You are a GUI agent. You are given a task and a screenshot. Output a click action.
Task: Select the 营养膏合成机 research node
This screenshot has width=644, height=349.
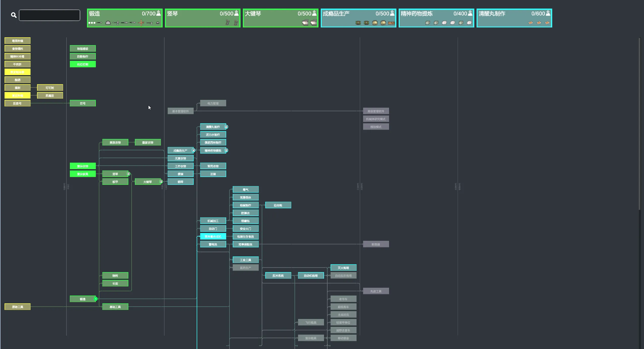pos(213,236)
